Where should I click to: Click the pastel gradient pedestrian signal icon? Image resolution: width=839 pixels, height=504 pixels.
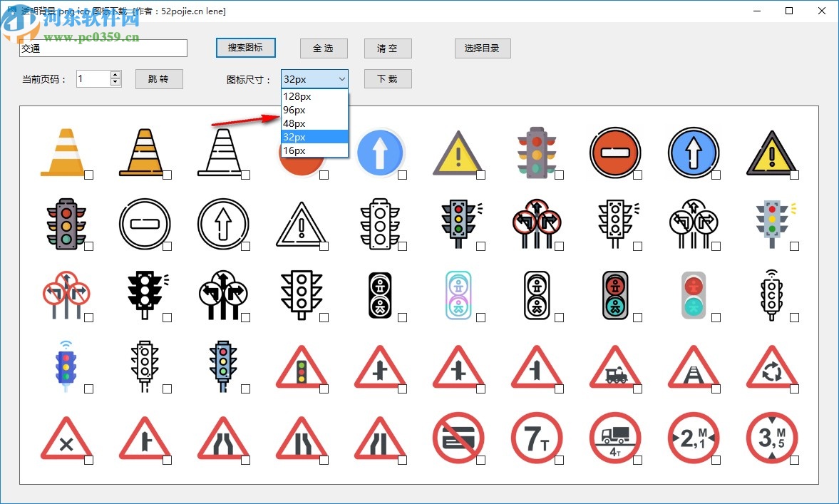pos(458,295)
